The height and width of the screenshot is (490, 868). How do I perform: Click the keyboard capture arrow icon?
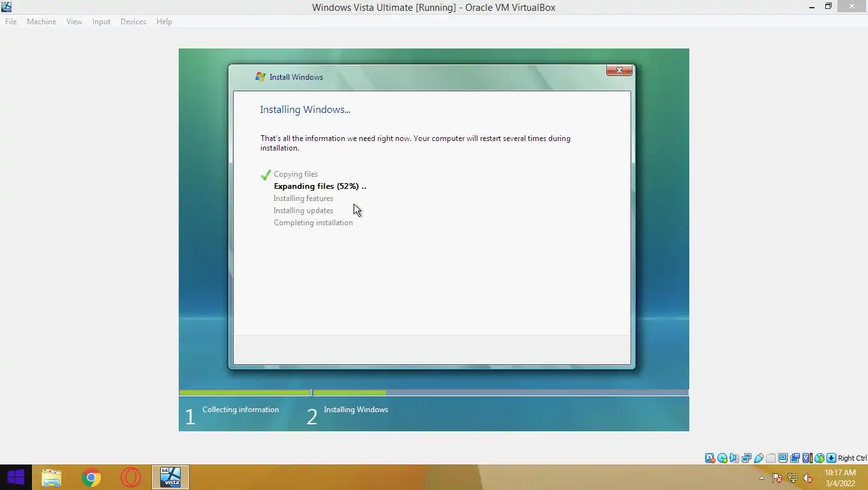click(x=831, y=458)
